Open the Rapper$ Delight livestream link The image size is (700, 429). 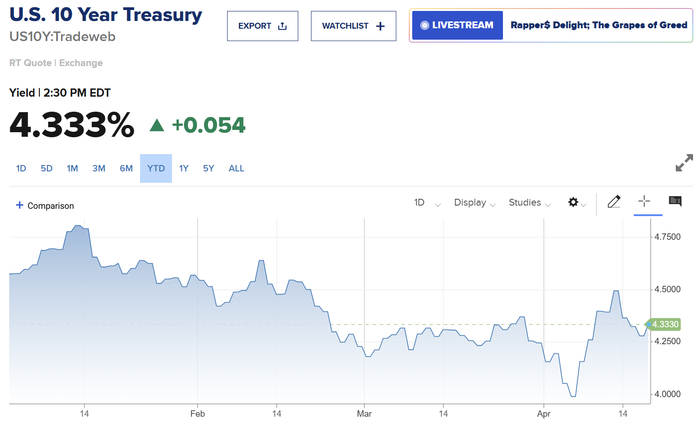click(600, 25)
